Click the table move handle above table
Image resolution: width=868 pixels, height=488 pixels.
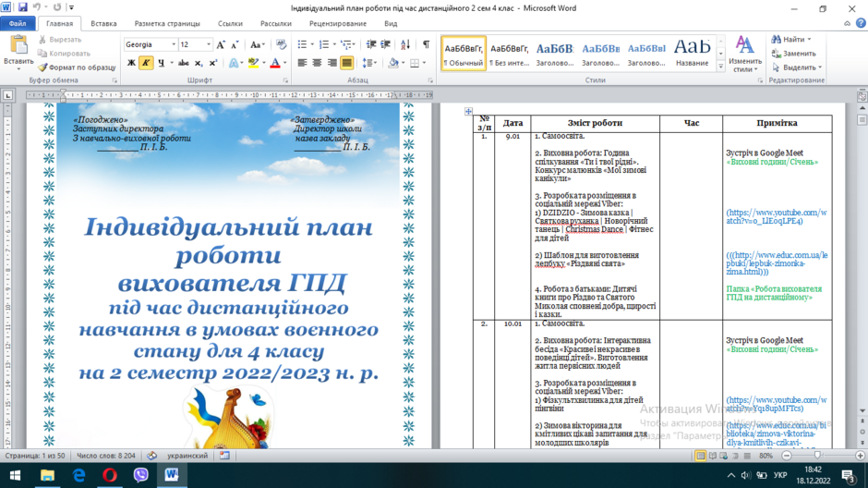pos(468,111)
